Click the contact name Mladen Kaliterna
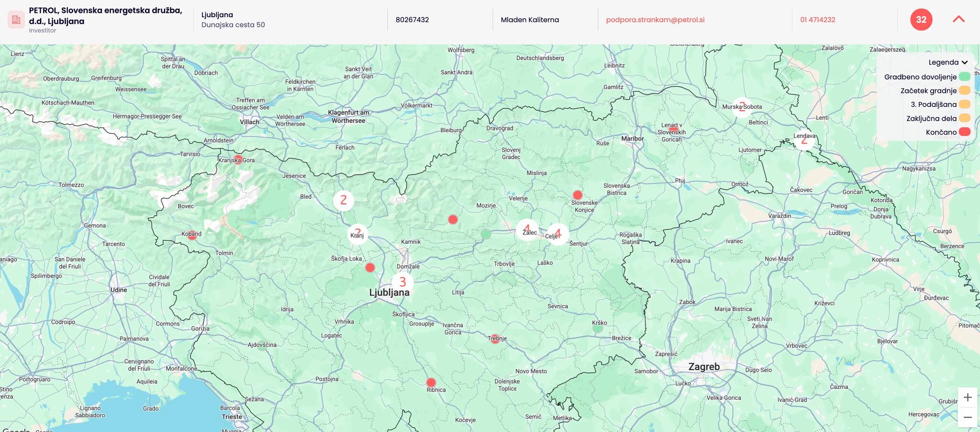The height and width of the screenshot is (432, 980). (x=530, y=20)
